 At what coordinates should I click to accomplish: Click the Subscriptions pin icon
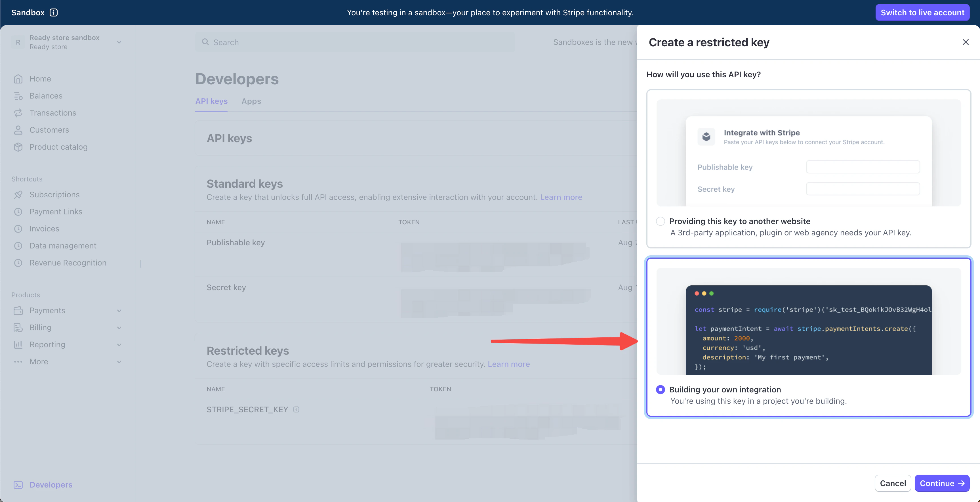click(x=18, y=195)
